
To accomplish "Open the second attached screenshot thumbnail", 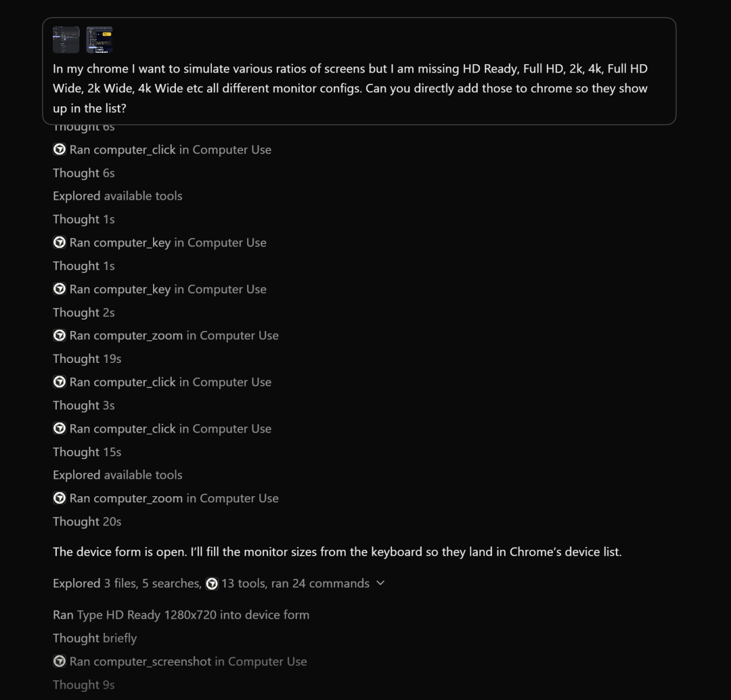I will click(x=99, y=40).
